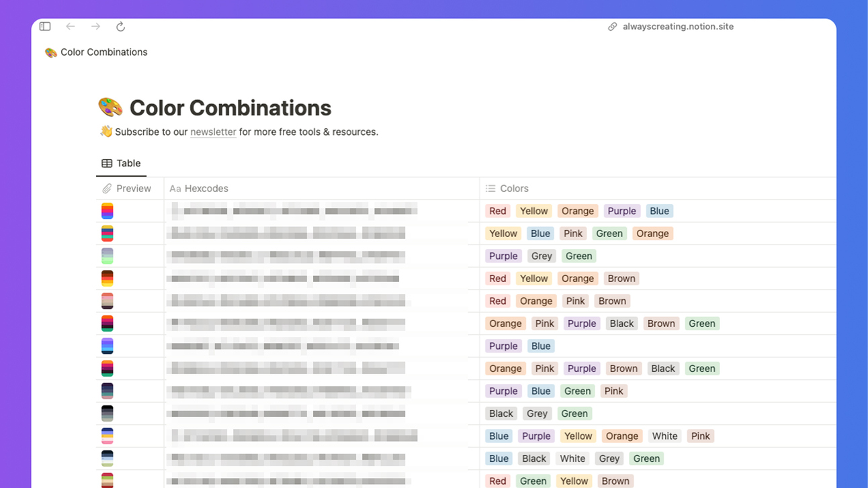The height and width of the screenshot is (488, 868).
Task: Click the Color Combinations breadcrumb at top
Action: pyautogui.click(x=103, y=52)
